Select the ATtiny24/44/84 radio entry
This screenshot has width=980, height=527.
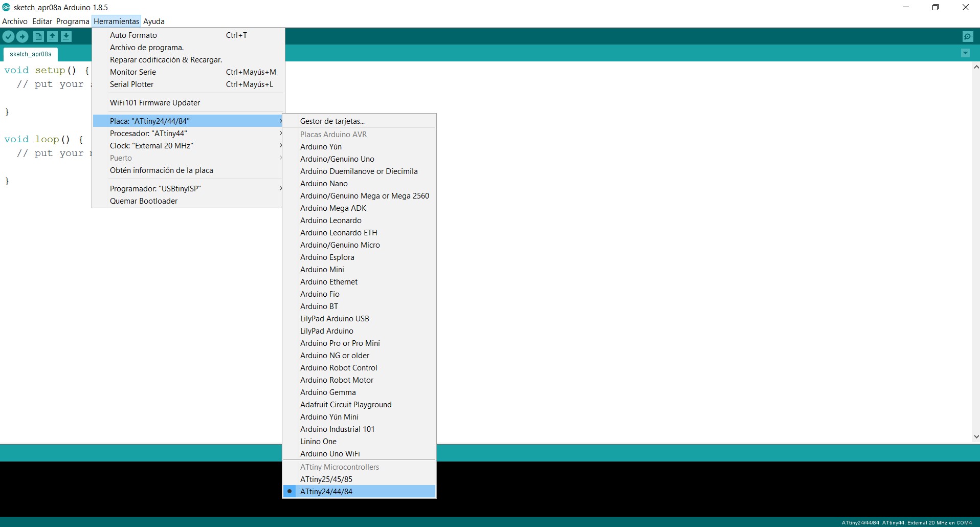359,492
